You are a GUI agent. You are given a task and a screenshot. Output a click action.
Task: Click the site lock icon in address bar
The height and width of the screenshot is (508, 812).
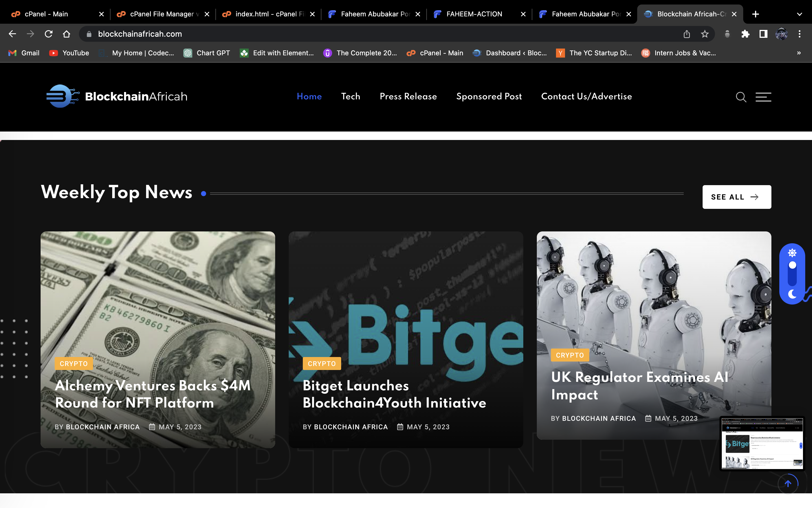point(89,34)
